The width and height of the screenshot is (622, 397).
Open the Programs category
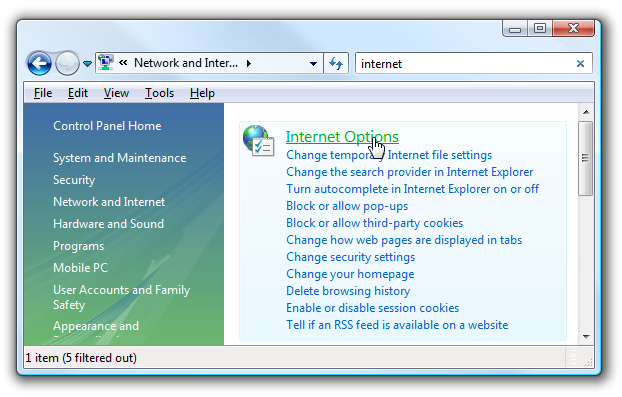coord(78,246)
